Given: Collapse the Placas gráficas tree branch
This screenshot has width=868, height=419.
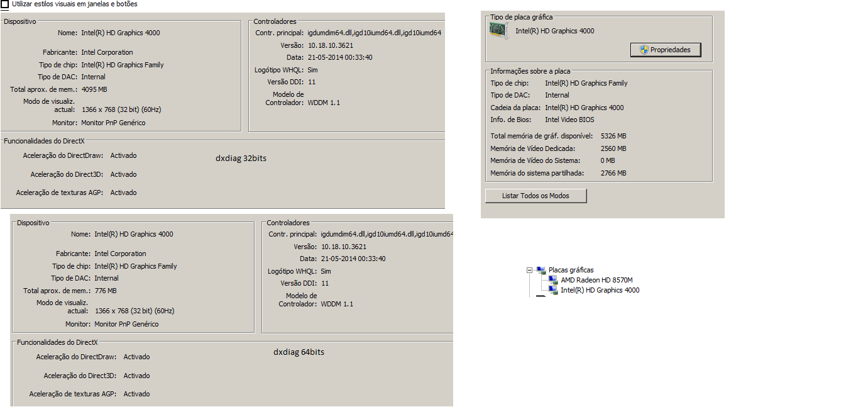Looking at the screenshot, I should point(530,270).
